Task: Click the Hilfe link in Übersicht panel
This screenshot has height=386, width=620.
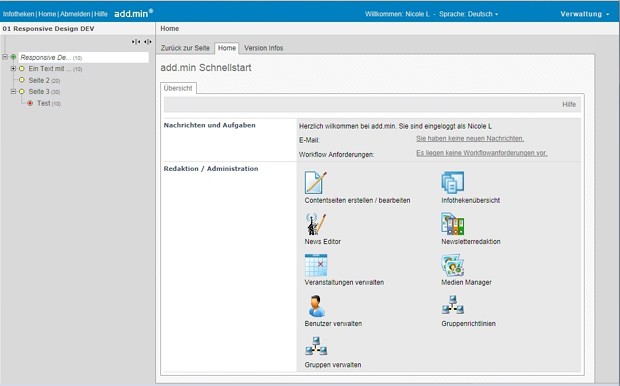Action: click(569, 104)
